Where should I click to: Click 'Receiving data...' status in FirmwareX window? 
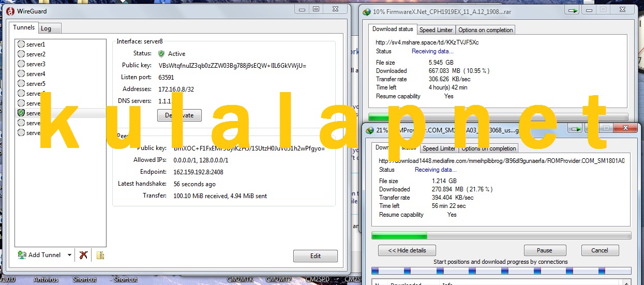[x=432, y=51]
